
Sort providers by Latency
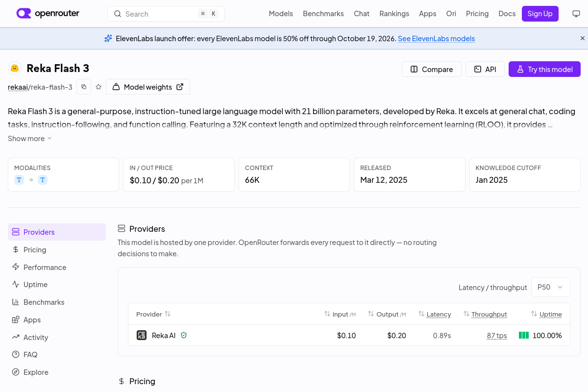(434, 314)
